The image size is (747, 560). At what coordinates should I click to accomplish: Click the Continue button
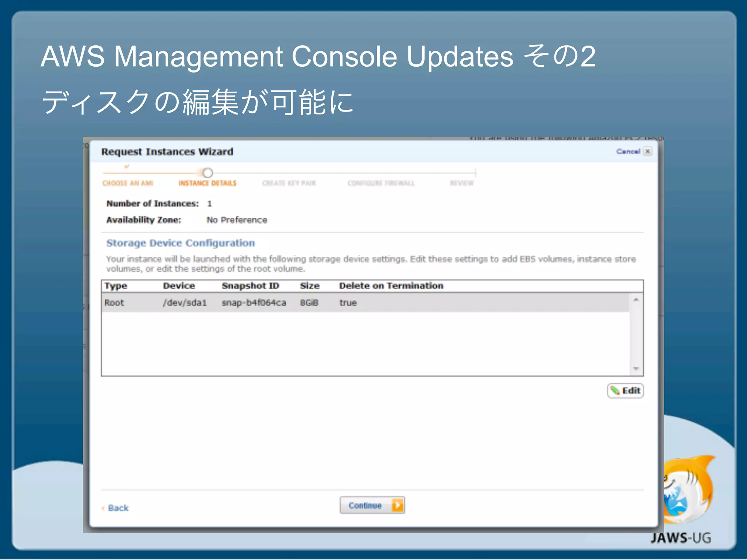point(372,505)
